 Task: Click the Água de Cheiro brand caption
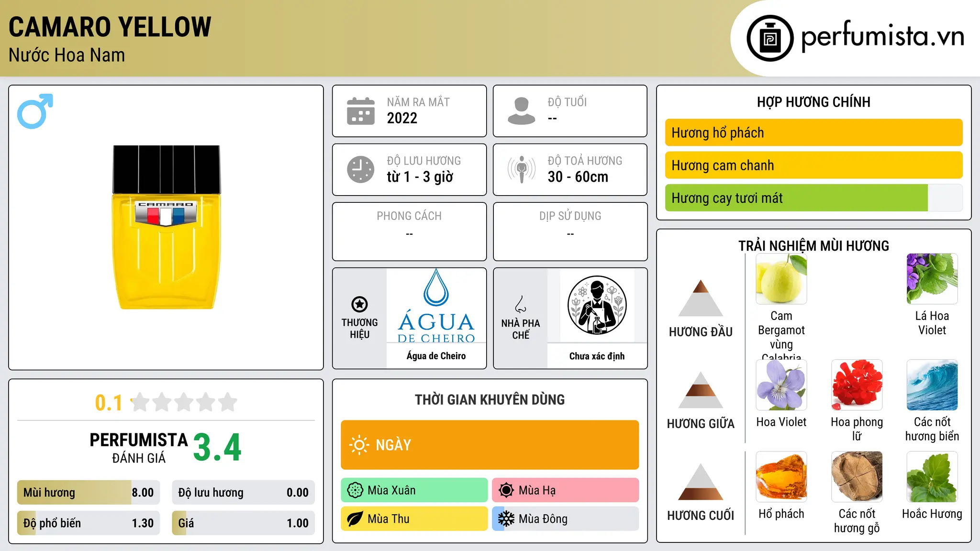pyautogui.click(x=436, y=356)
